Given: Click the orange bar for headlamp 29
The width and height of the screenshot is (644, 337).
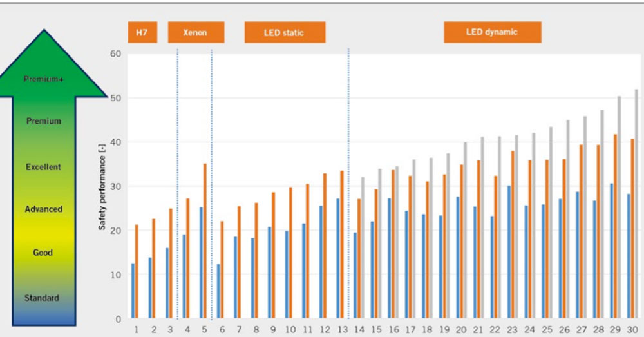Looking at the screenshot, I should (615, 226).
